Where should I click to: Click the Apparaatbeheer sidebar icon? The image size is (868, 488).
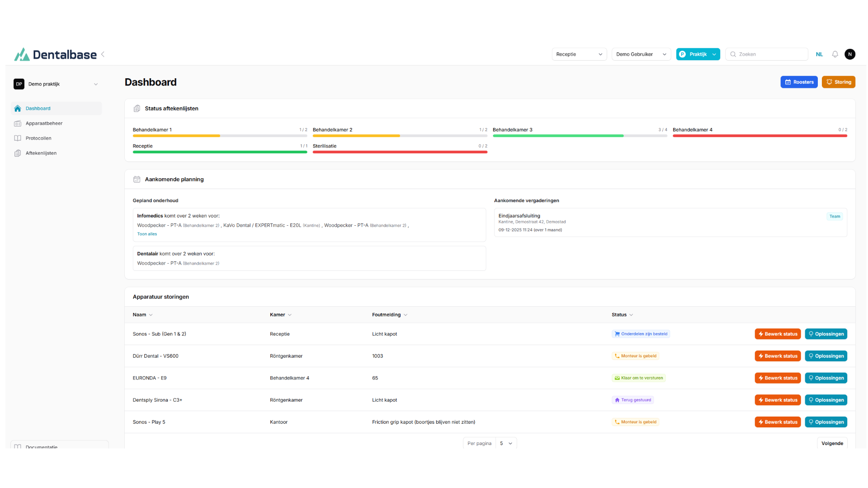pos(18,123)
